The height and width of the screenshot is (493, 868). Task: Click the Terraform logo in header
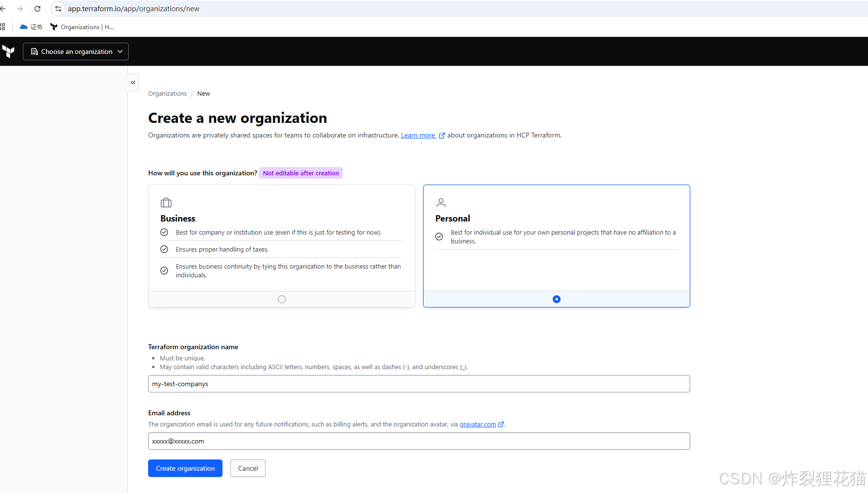(8, 51)
